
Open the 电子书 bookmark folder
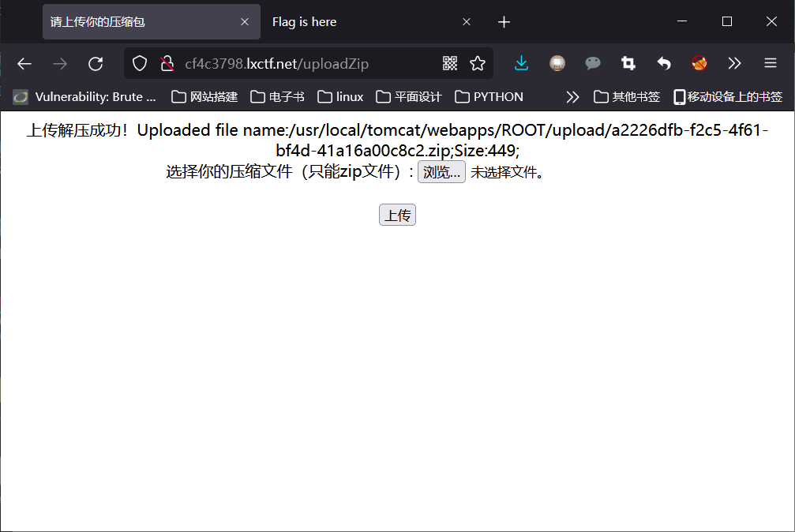tap(277, 97)
